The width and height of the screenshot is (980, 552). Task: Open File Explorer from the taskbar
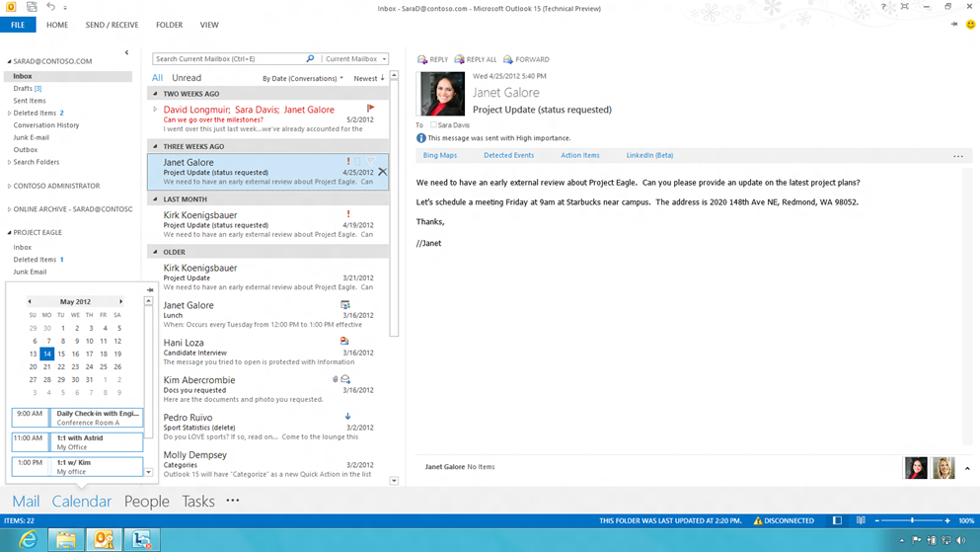coord(66,539)
